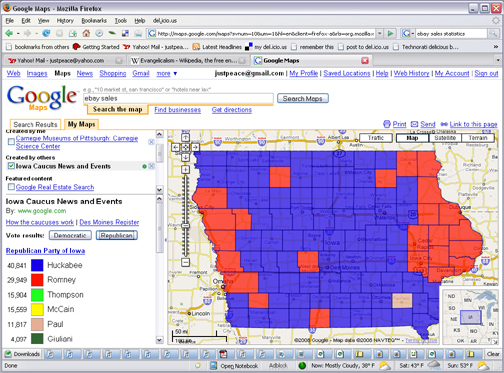The width and height of the screenshot is (504, 373).
Task: Switch to the Search Results tab
Action: click(35, 124)
